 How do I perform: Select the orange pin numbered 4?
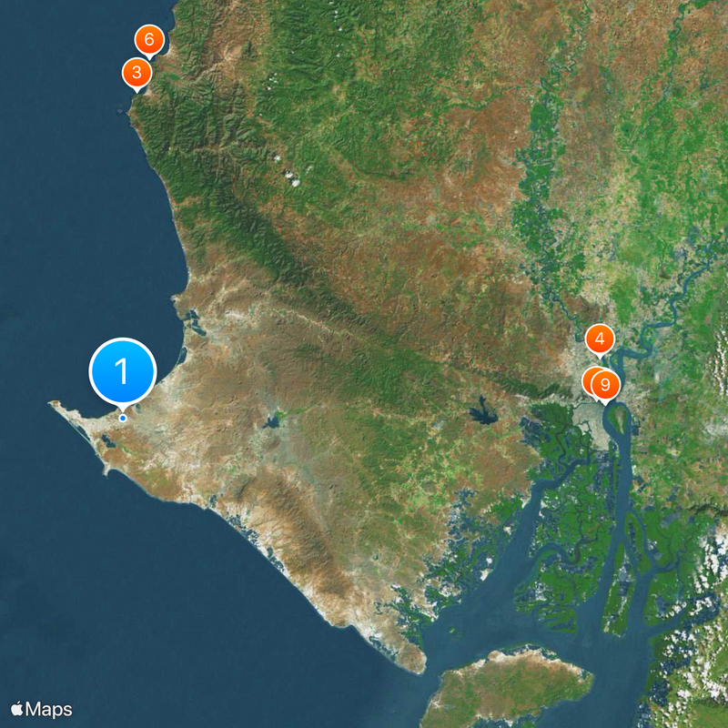click(x=600, y=339)
